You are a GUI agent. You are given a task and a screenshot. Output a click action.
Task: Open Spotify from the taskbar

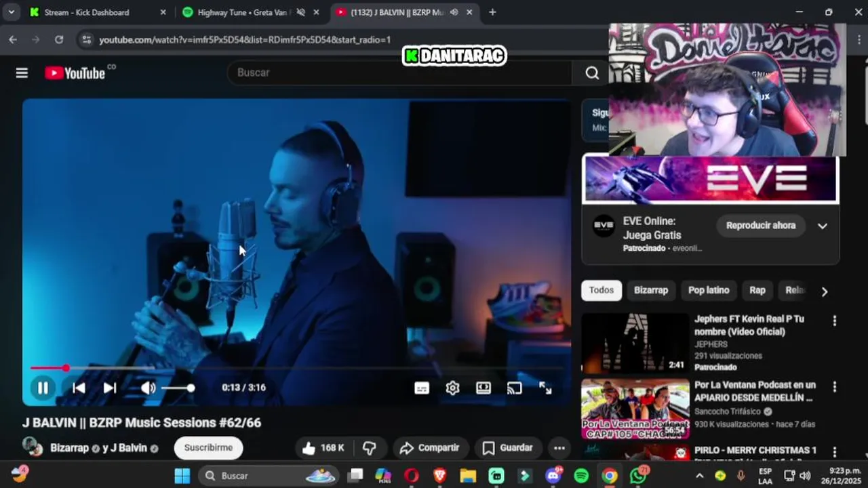tap(581, 476)
